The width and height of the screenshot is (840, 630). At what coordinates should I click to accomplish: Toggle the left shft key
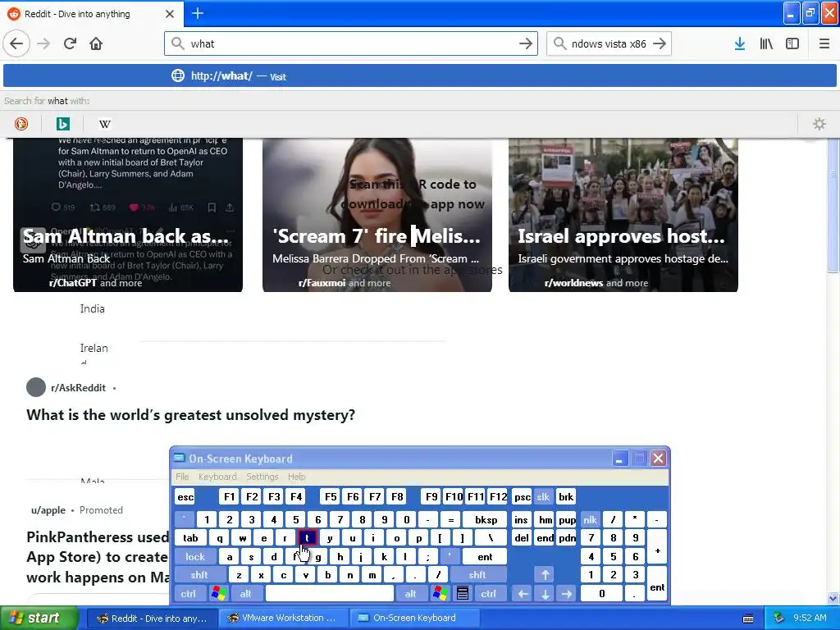coord(199,575)
